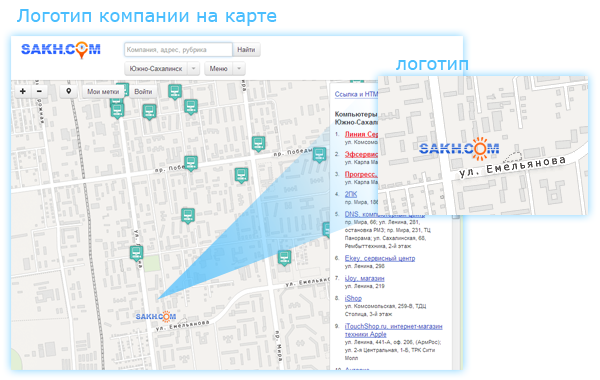Zoom in the map with plus button

tap(23, 91)
